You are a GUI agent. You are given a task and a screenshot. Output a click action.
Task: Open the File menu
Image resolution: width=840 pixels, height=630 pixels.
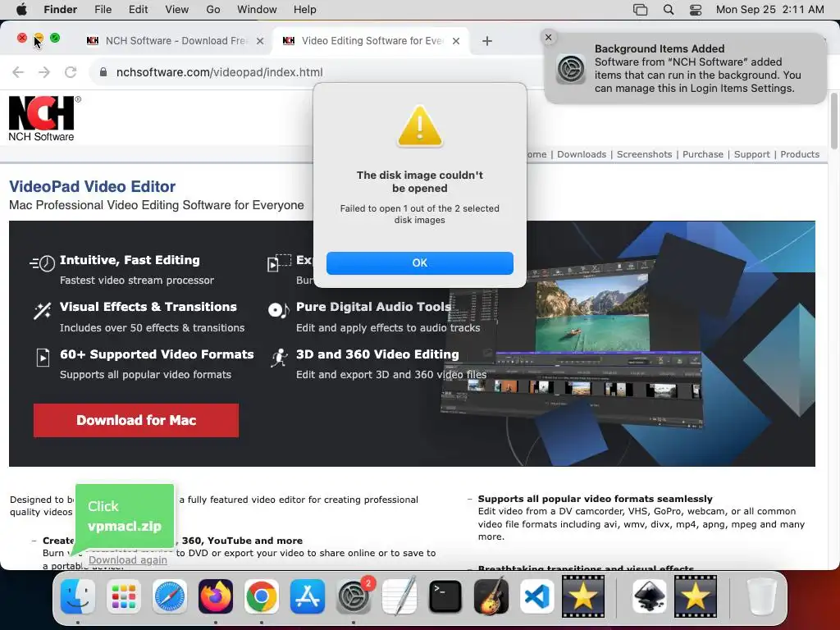pyautogui.click(x=103, y=9)
